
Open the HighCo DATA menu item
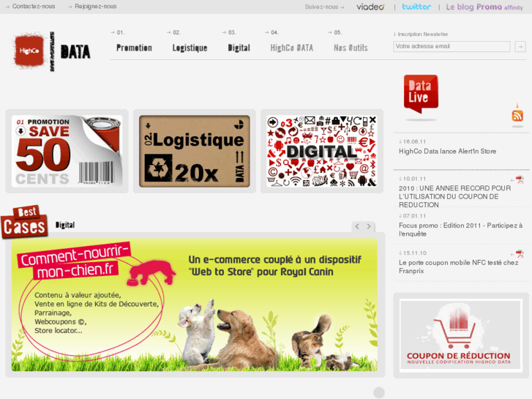292,48
